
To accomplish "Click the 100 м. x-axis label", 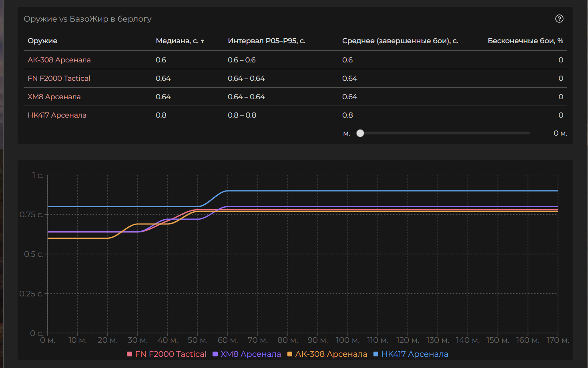I will click(347, 340).
